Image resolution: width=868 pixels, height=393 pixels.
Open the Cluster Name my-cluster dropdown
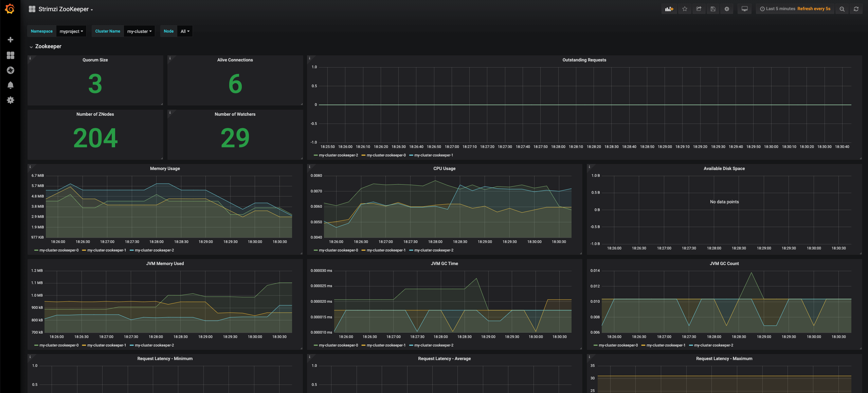tap(140, 31)
